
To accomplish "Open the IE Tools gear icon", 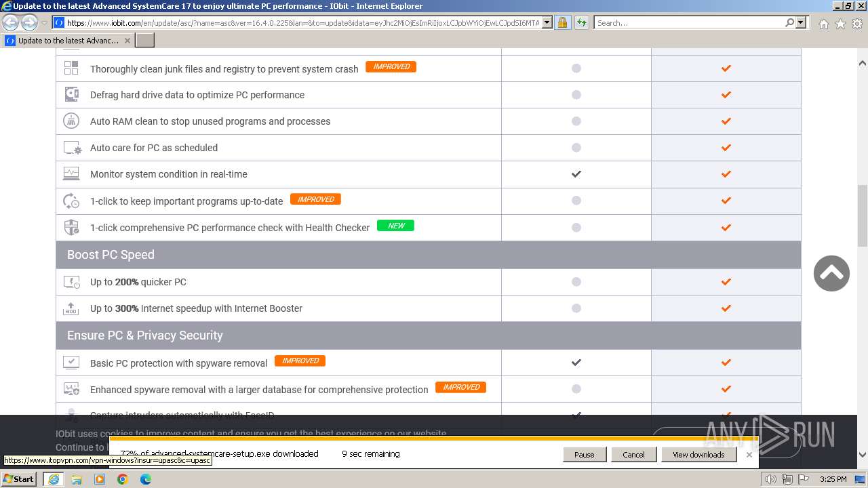I will [x=857, y=24].
